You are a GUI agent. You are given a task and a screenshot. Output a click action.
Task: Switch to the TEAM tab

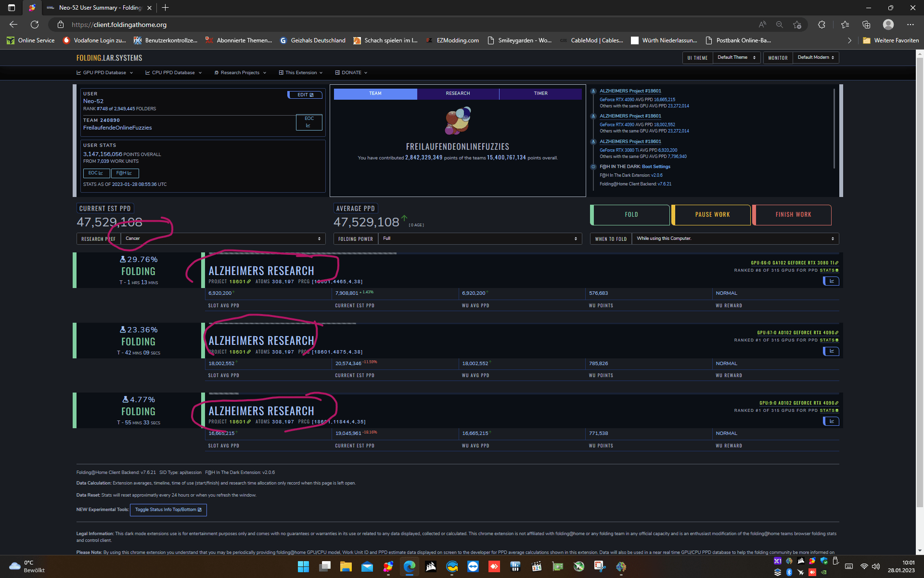tap(375, 93)
